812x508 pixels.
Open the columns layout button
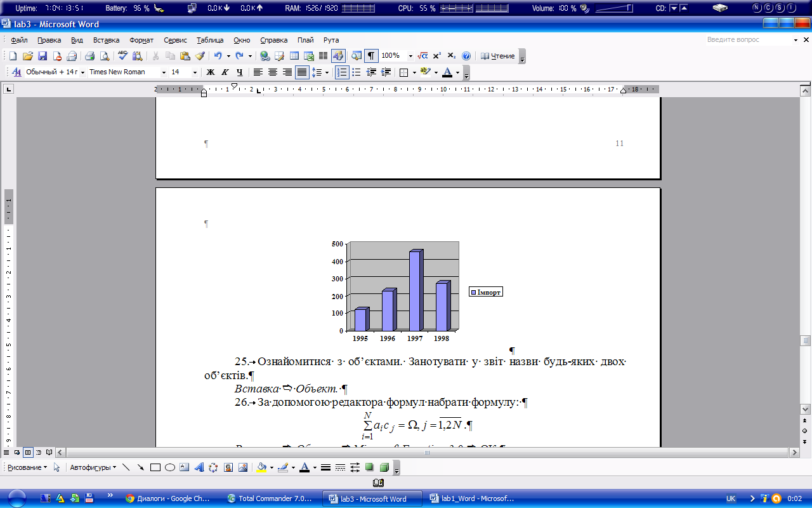pyautogui.click(x=323, y=56)
